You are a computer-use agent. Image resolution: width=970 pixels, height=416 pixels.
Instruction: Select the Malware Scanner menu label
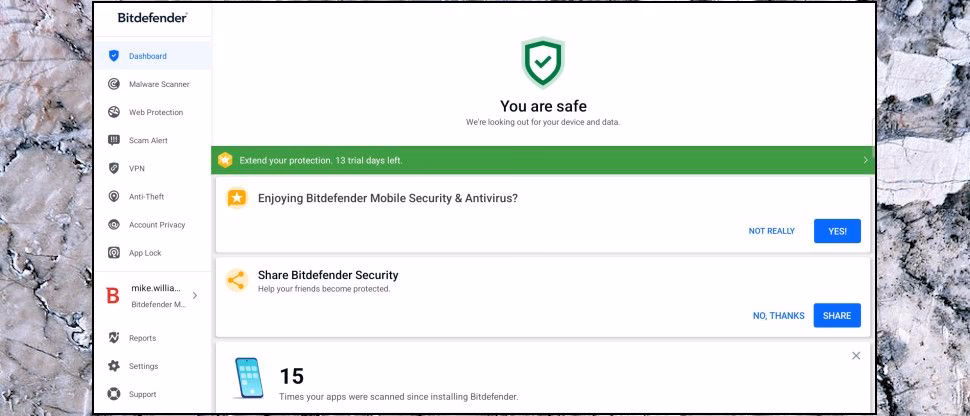[x=159, y=84]
